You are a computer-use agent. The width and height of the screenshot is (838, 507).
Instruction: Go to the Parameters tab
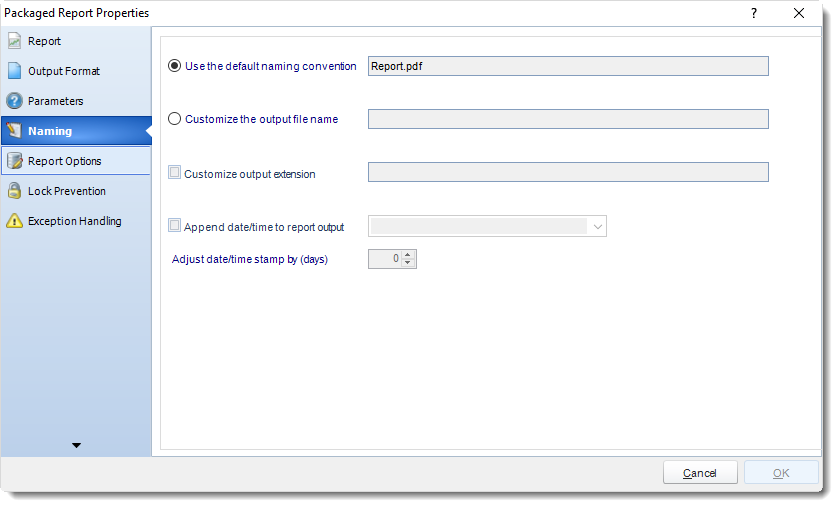[x=76, y=101]
